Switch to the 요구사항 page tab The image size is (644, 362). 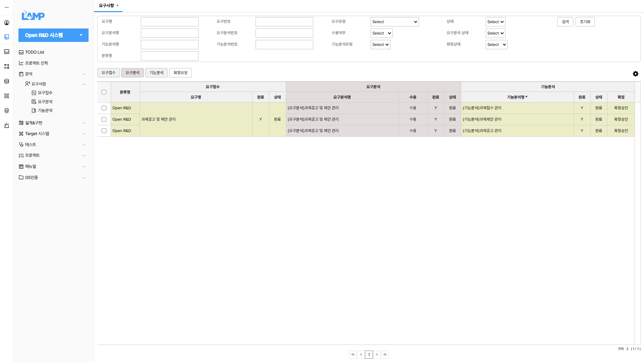tap(106, 6)
